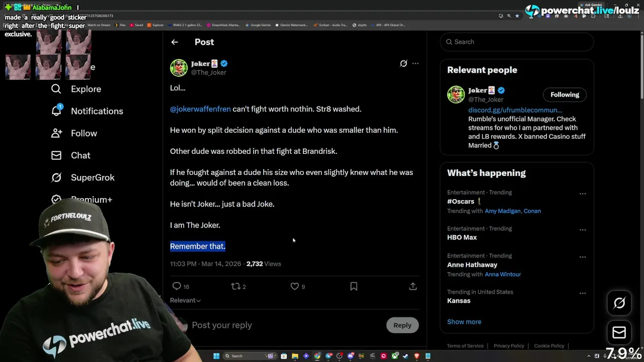Click the browser bookmark star icon
Viewport: 644px width, 362px height.
coord(517,16)
